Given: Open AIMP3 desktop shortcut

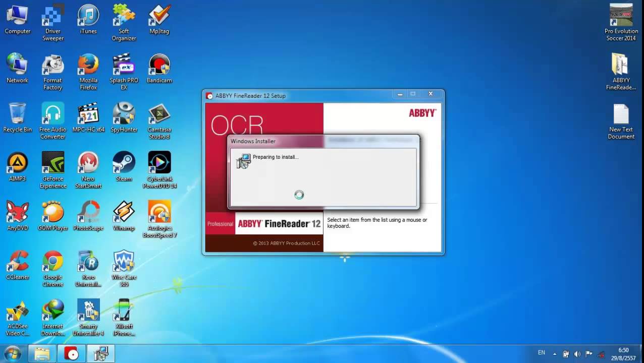Looking at the screenshot, I should tap(17, 167).
